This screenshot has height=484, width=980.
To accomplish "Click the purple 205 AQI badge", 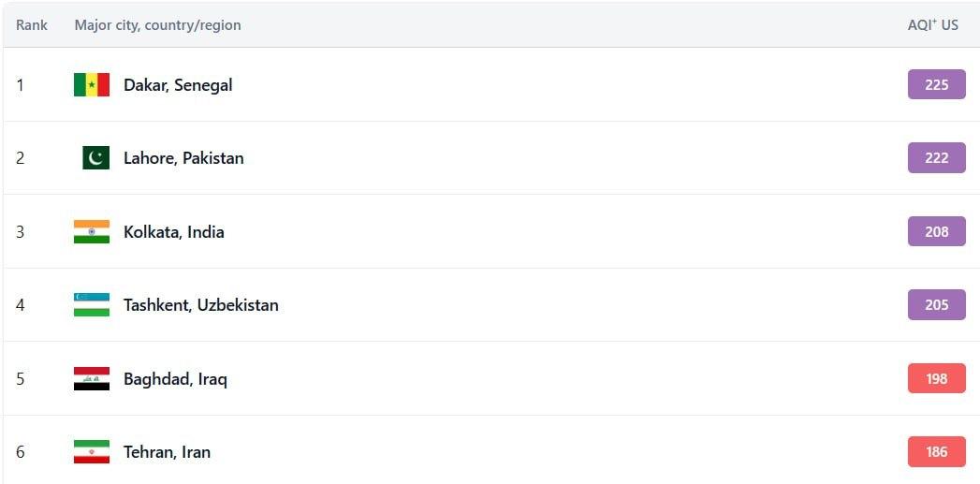I will pyautogui.click(x=936, y=304).
